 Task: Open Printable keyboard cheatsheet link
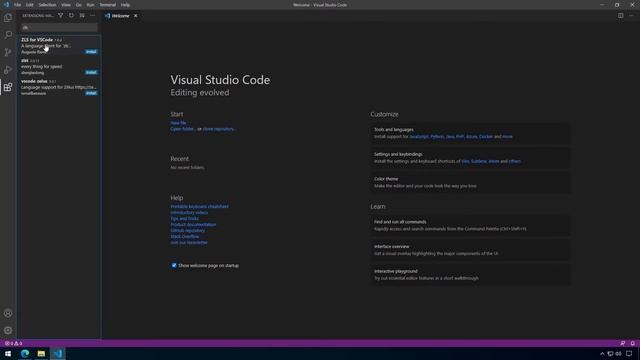pyautogui.click(x=200, y=207)
